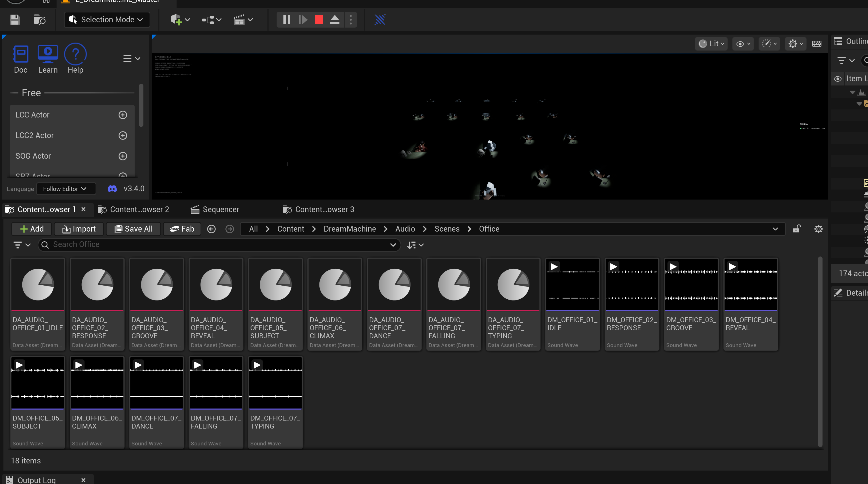Add an LCC2 Actor with plus icon

(x=123, y=136)
